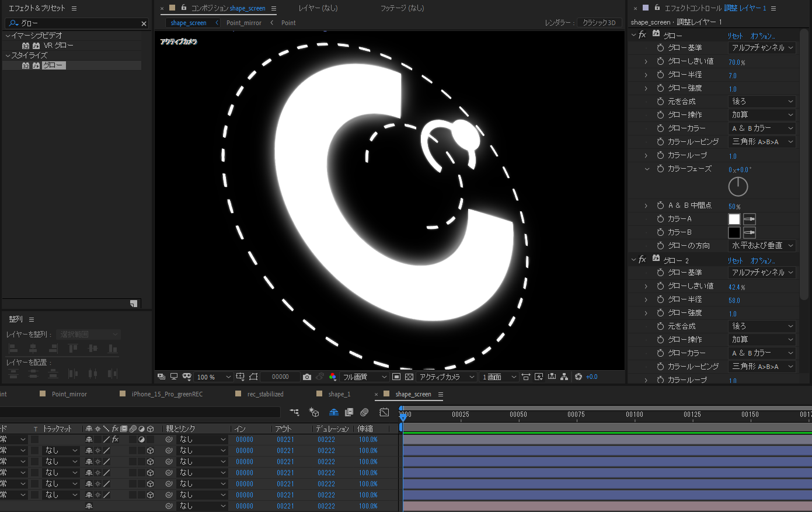Collapse the スタイライズ category in effects list
This screenshot has height=512, width=812.
8,55
